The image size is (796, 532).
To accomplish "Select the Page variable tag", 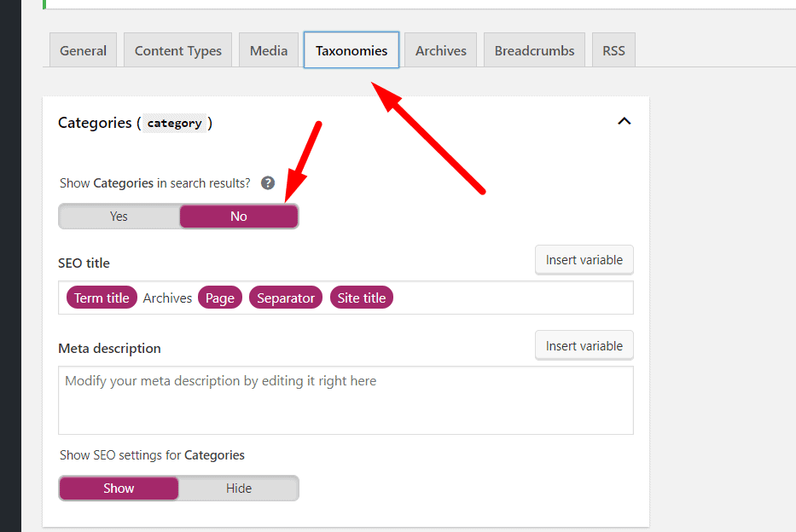I will click(220, 298).
